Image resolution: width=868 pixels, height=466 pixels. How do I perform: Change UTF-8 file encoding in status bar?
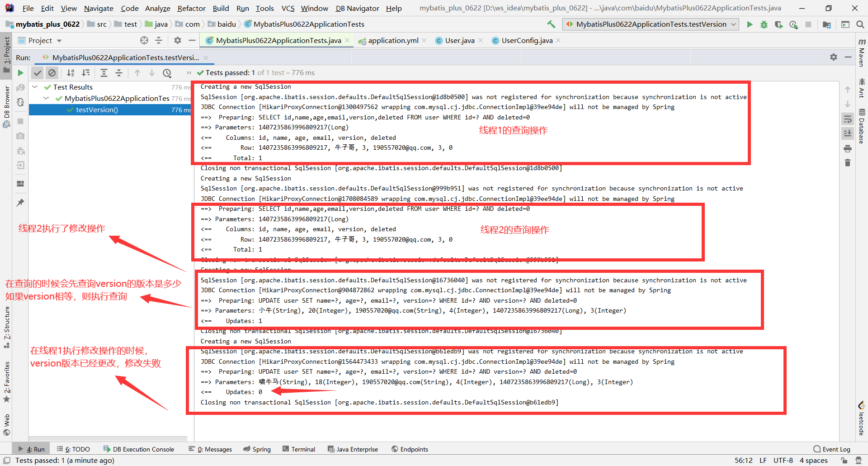tap(783, 461)
